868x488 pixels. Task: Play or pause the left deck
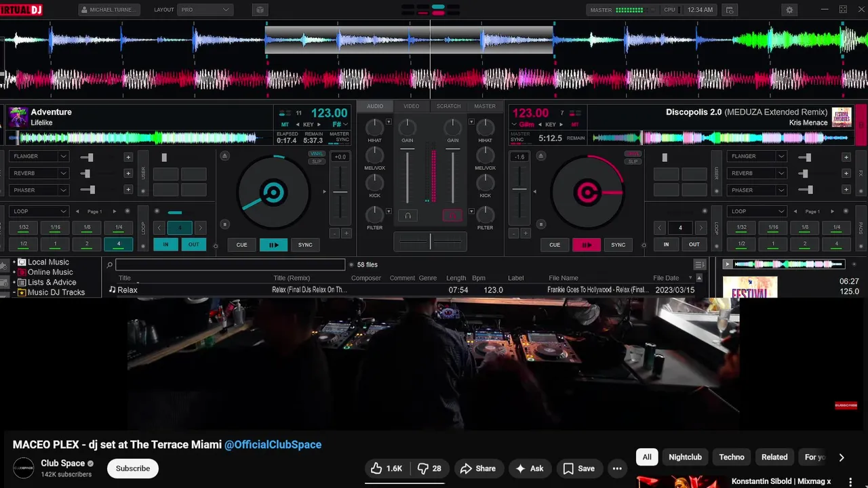coord(273,245)
